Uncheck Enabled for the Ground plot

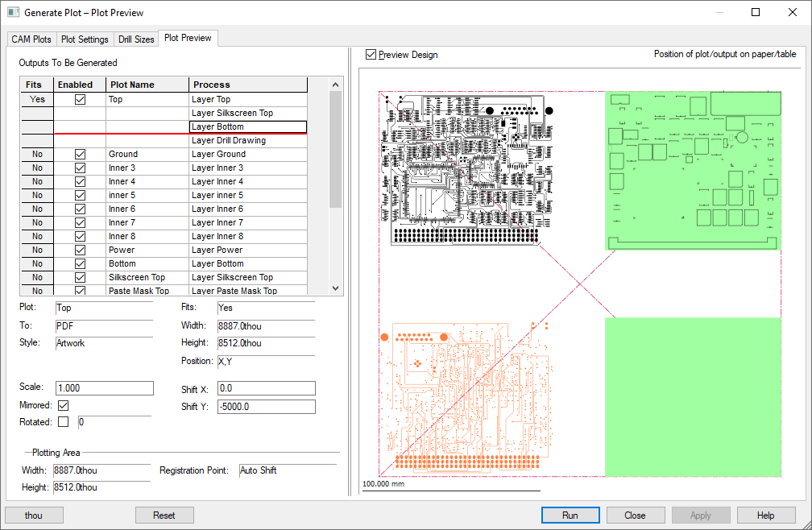pos(80,154)
